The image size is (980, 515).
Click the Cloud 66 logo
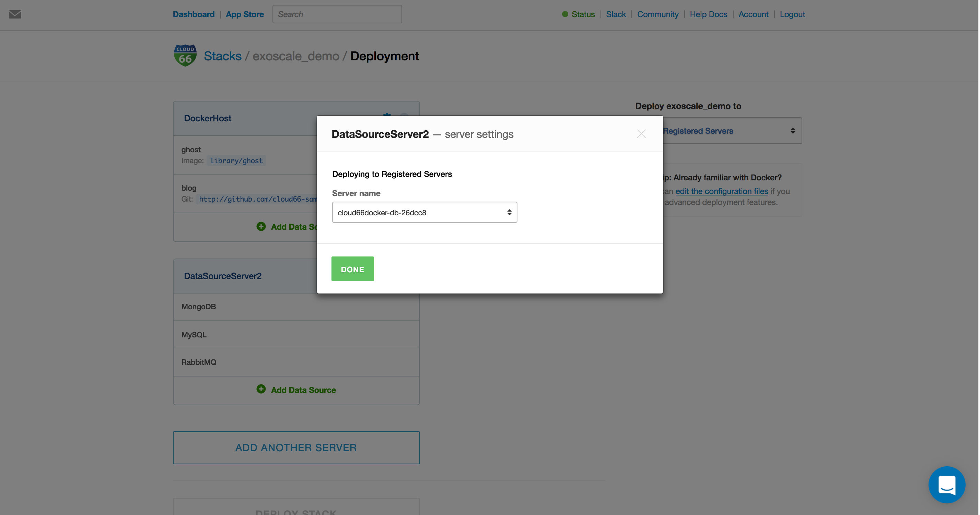click(185, 55)
